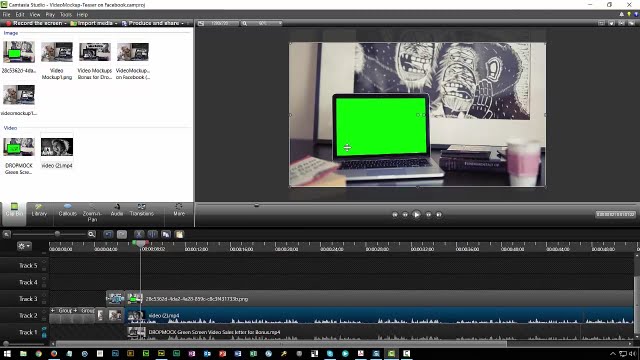Click the Cut scissors icon

point(139,234)
